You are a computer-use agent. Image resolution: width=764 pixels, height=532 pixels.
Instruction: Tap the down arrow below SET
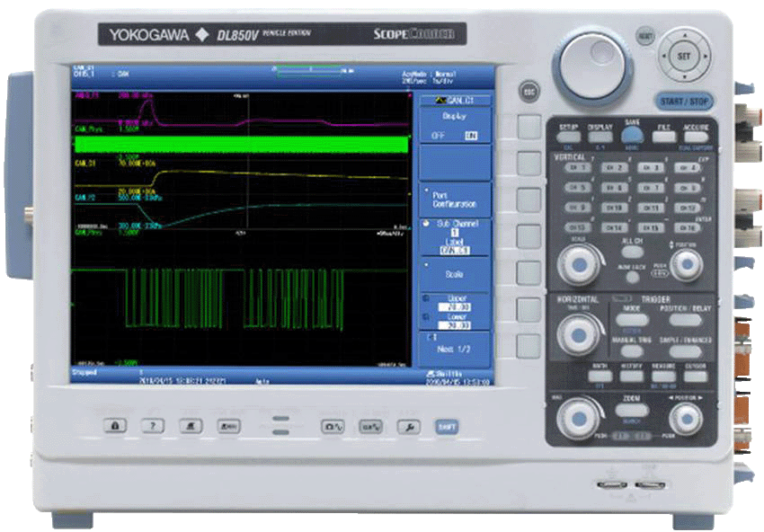[x=684, y=76]
